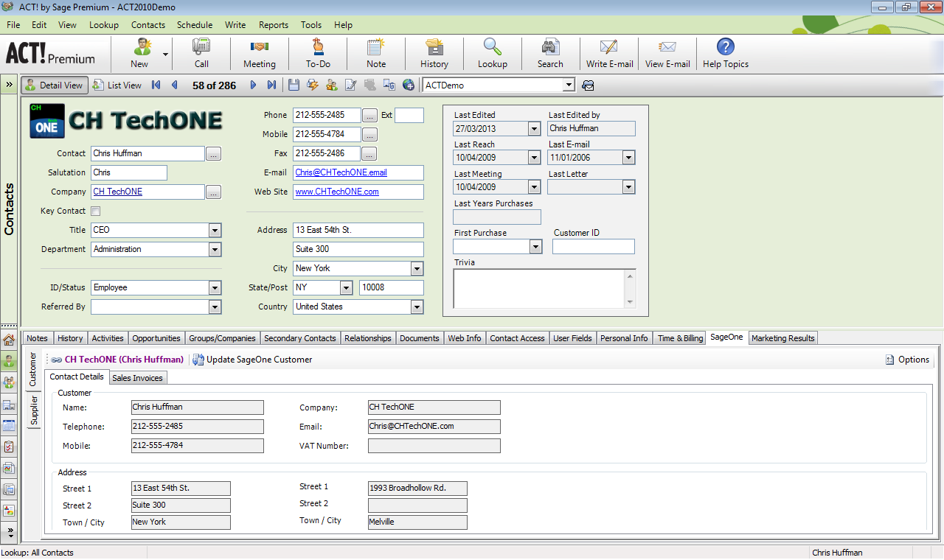This screenshot has width=944, height=560.
Task: Open the Country dropdown
Action: pos(417,307)
